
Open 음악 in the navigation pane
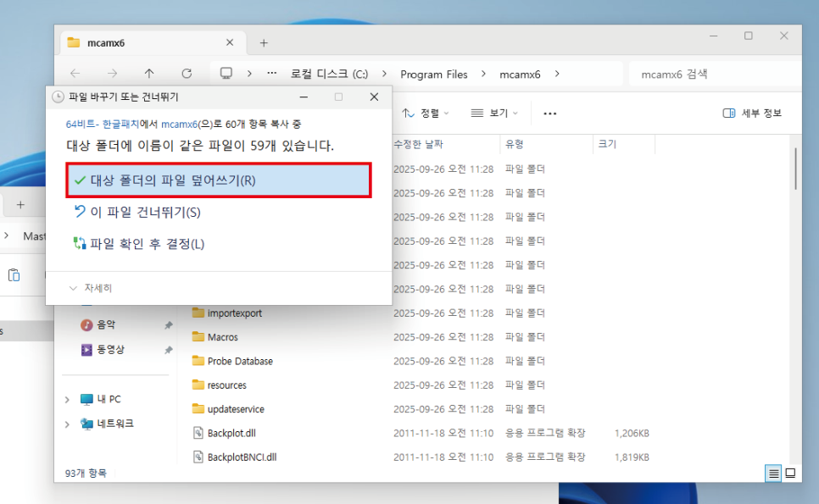click(105, 324)
